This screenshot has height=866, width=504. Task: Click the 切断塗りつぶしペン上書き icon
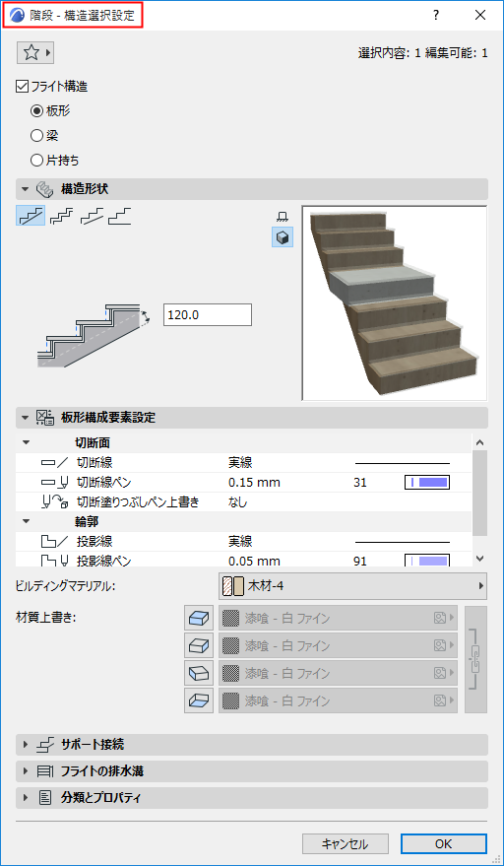[55, 502]
